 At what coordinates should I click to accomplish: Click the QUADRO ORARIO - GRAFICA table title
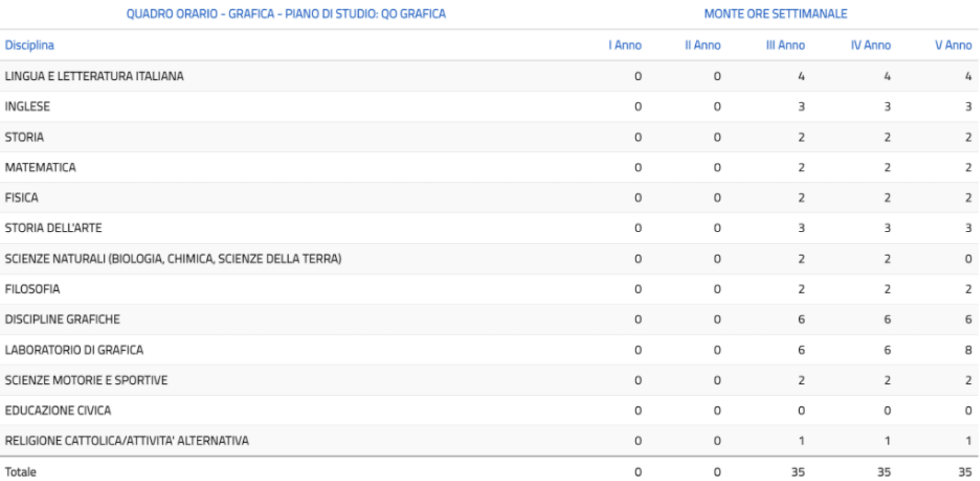pos(285,14)
